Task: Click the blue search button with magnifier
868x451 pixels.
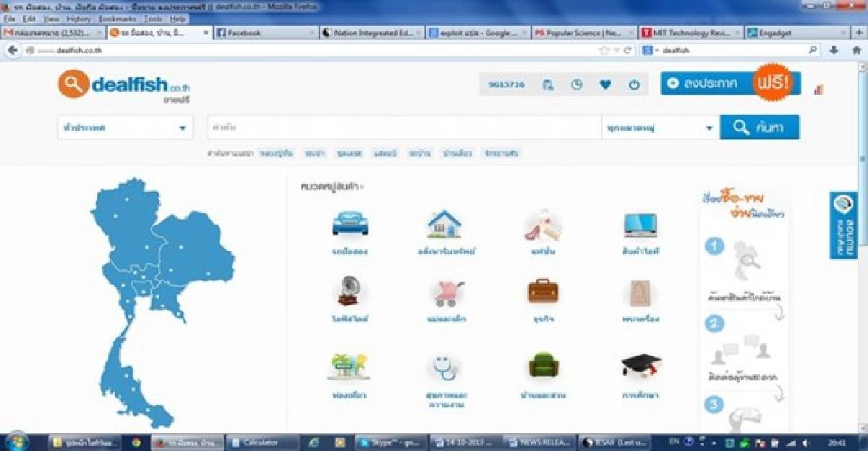Action: [759, 127]
